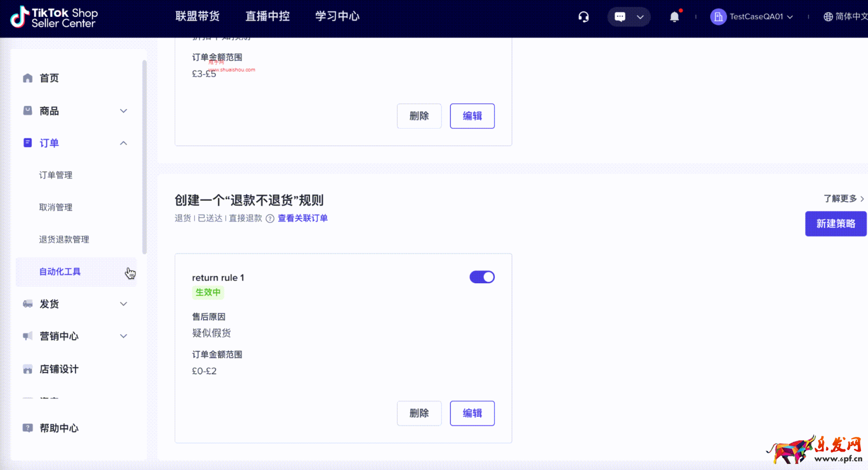Click the 商品 product bag icon
The height and width of the screenshot is (470, 868).
[x=28, y=111]
